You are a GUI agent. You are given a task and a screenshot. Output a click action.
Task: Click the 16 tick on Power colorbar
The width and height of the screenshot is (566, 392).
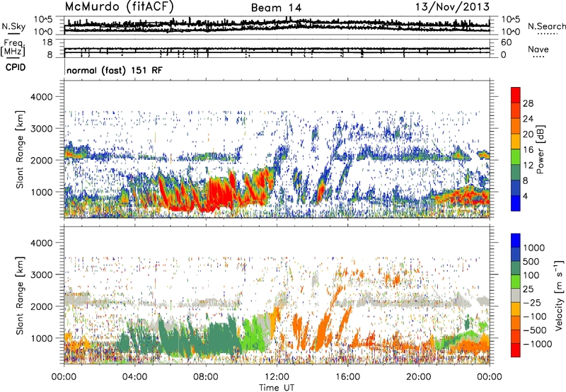click(x=528, y=150)
